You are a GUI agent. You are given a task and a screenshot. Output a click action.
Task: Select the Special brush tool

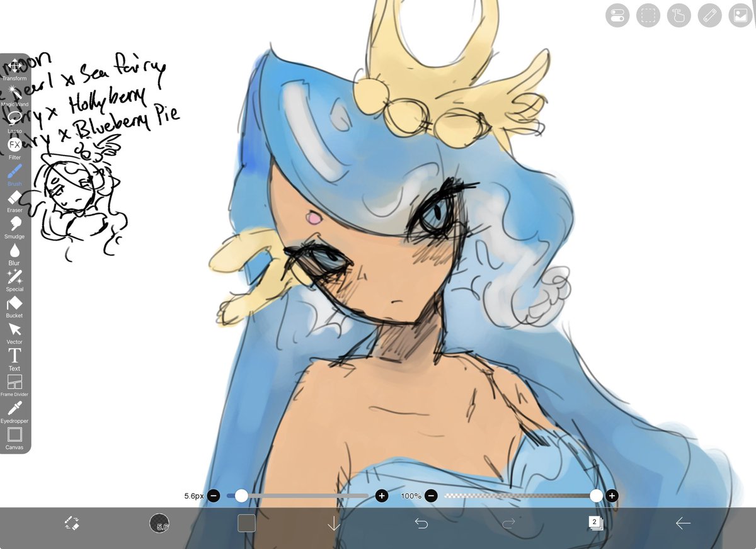click(x=14, y=281)
